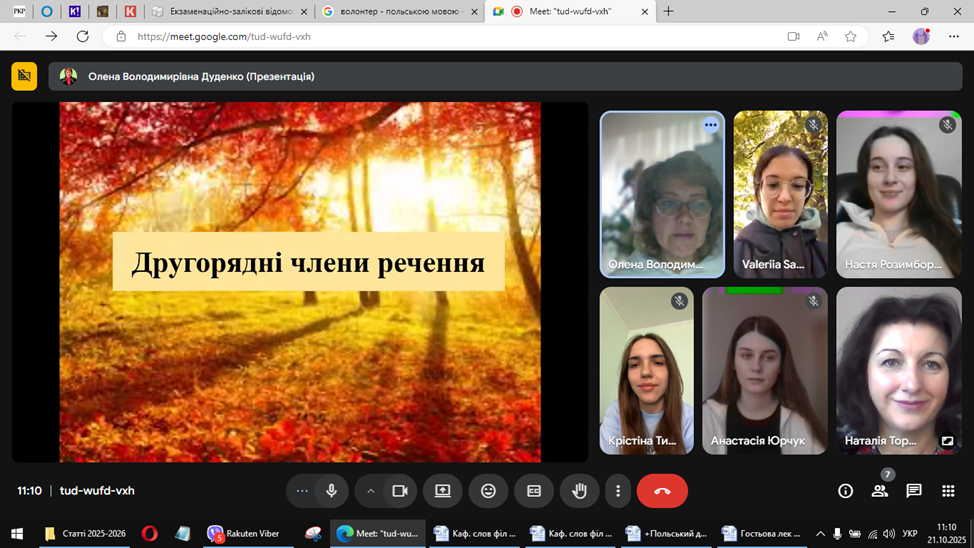
Task: Open more options vertical dots menu
Action: pos(618,491)
